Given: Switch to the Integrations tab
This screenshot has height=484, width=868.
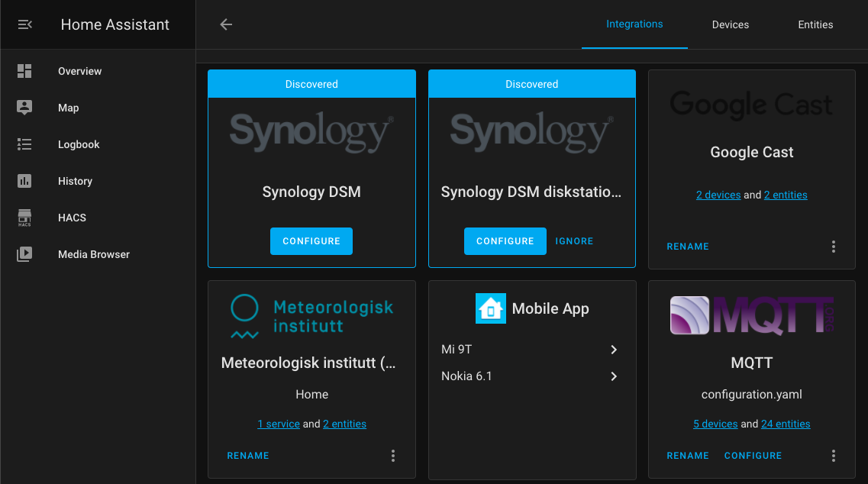Looking at the screenshot, I should pos(634,24).
